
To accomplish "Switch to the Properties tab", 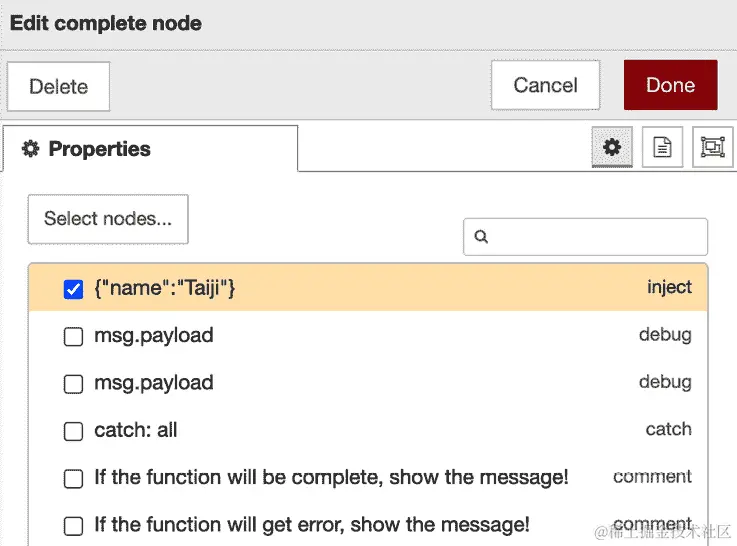I will click(x=150, y=148).
